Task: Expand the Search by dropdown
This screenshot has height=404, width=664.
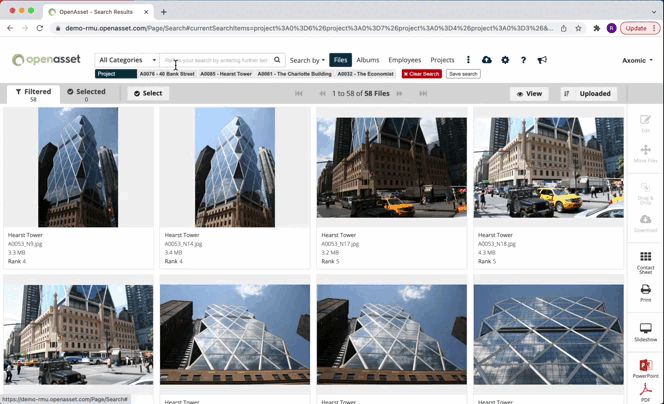Action: coord(307,60)
